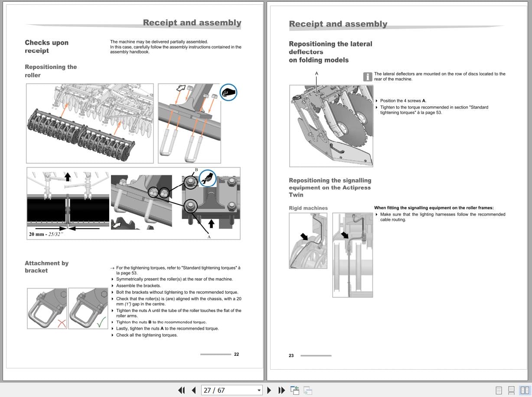Navigate back to the previous view
This screenshot has height=397, width=532.
click(x=295, y=390)
